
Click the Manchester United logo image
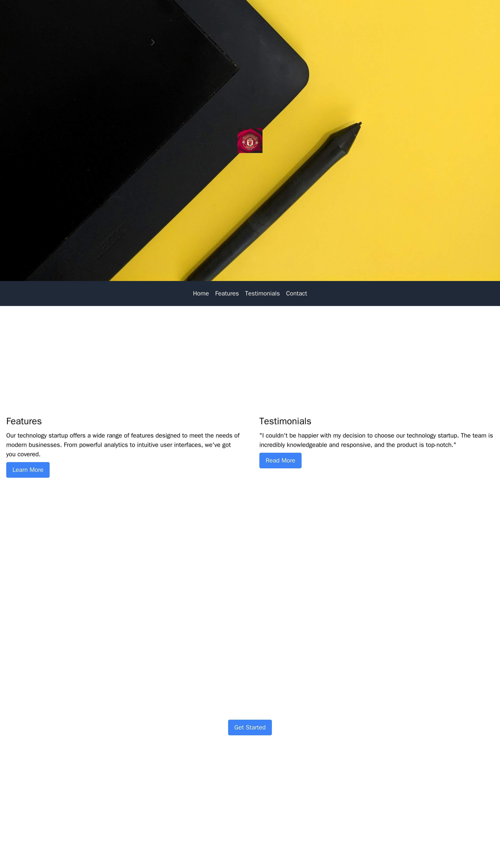tap(250, 140)
